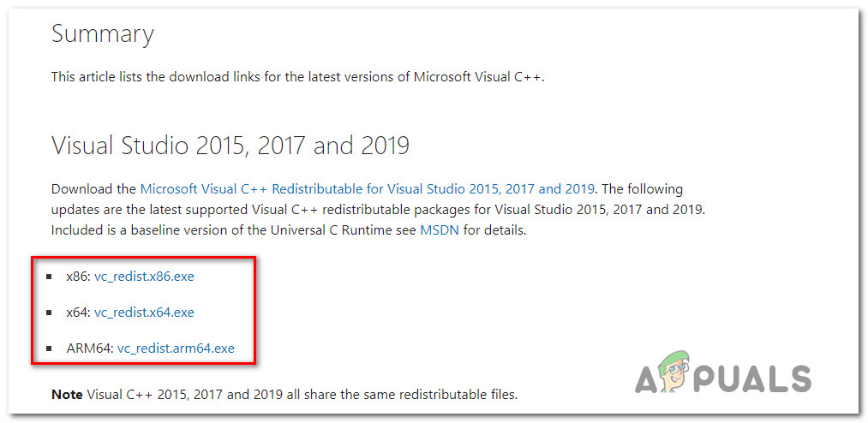Click the bullet beside the ARM64 entry
This screenshot has height=423, width=868.
point(52,349)
